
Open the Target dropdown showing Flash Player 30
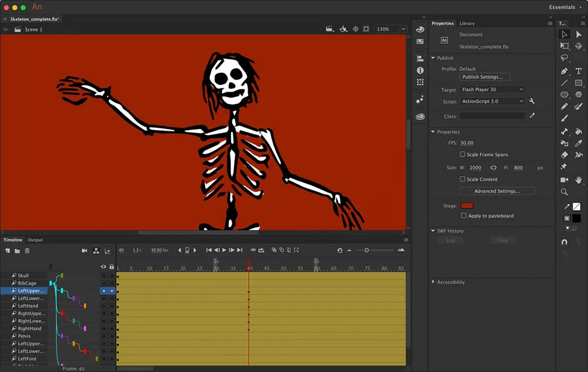click(x=492, y=89)
